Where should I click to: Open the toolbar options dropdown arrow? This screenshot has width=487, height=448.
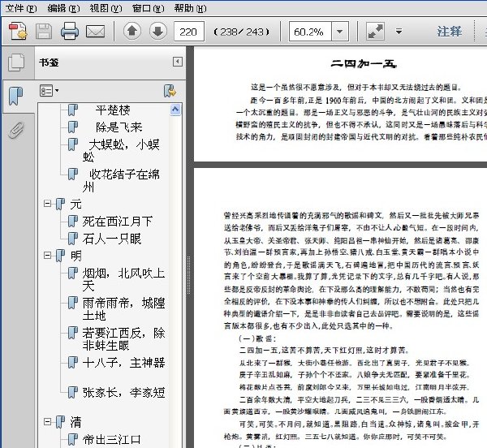tap(399, 32)
